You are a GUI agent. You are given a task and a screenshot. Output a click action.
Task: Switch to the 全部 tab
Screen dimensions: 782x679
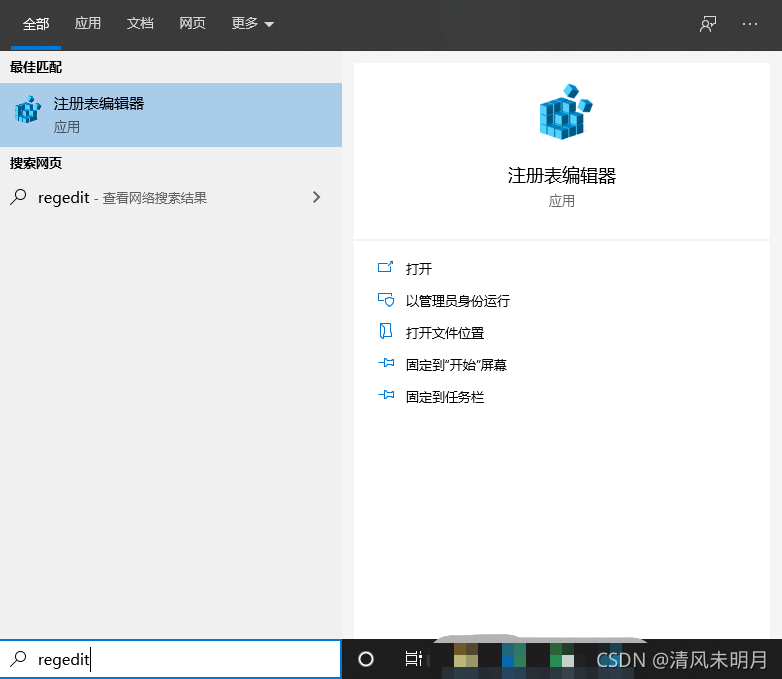36,24
